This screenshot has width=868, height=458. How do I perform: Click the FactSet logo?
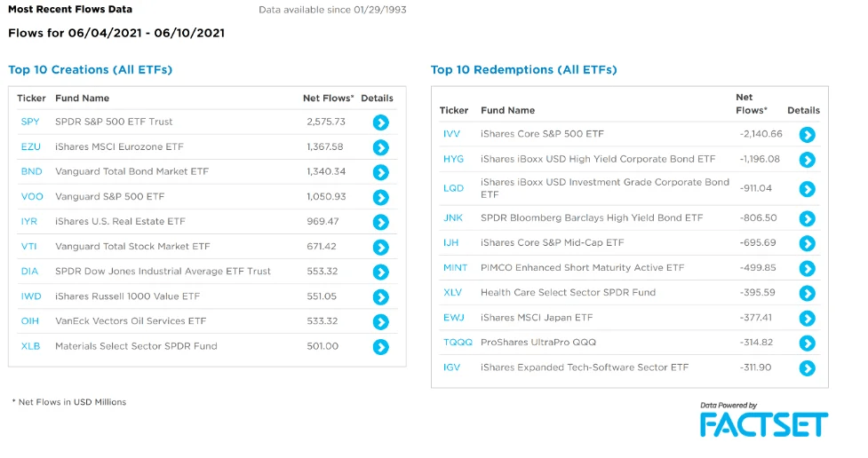(764, 424)
